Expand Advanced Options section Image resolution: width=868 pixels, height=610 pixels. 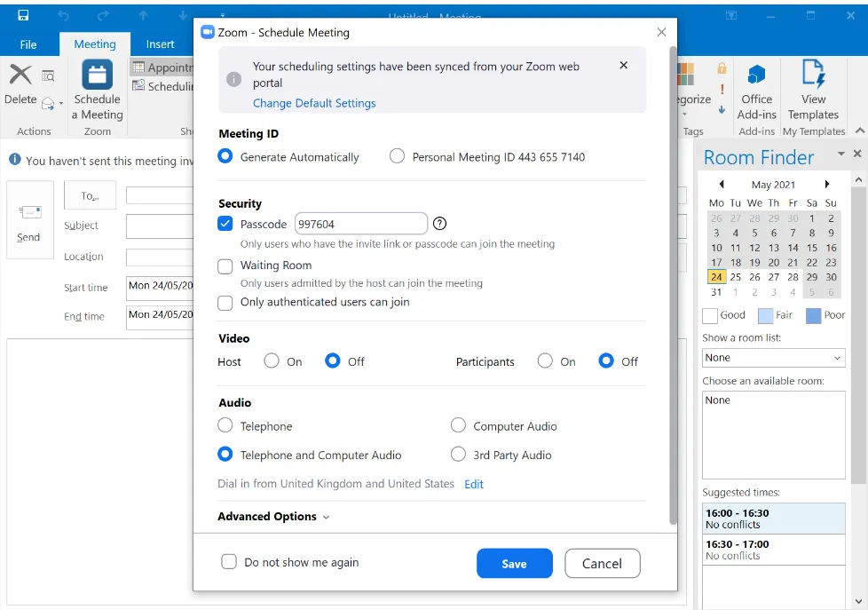coord(273,517)
